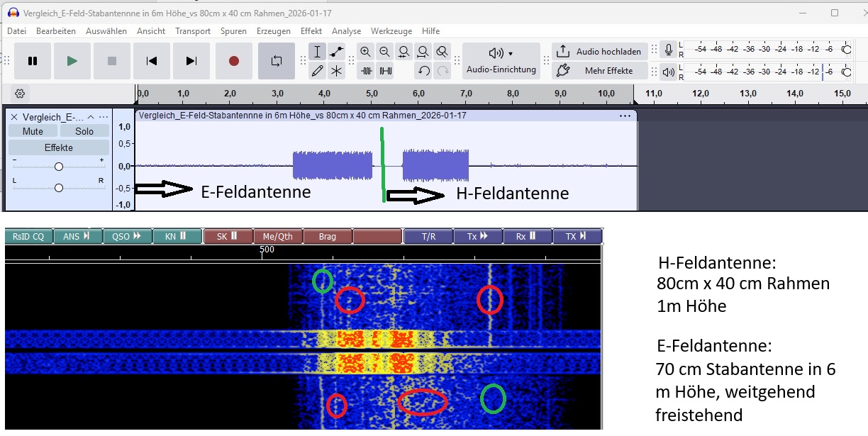868x436 pixels.
Task: Click the Skip to Start button
Action: 152,61
